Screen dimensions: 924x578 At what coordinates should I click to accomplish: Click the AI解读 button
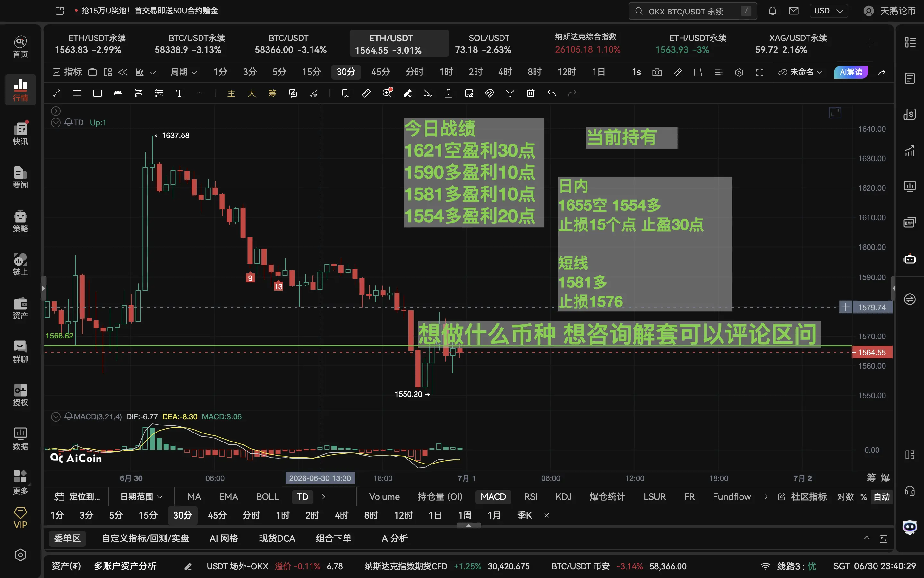click(x=851, y=72)
